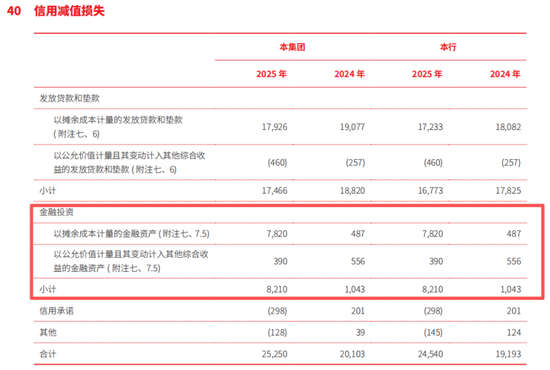This screenshot has height=370, width=550.
Task: Click "2024年" header under 本行
Action: point(505,74)
